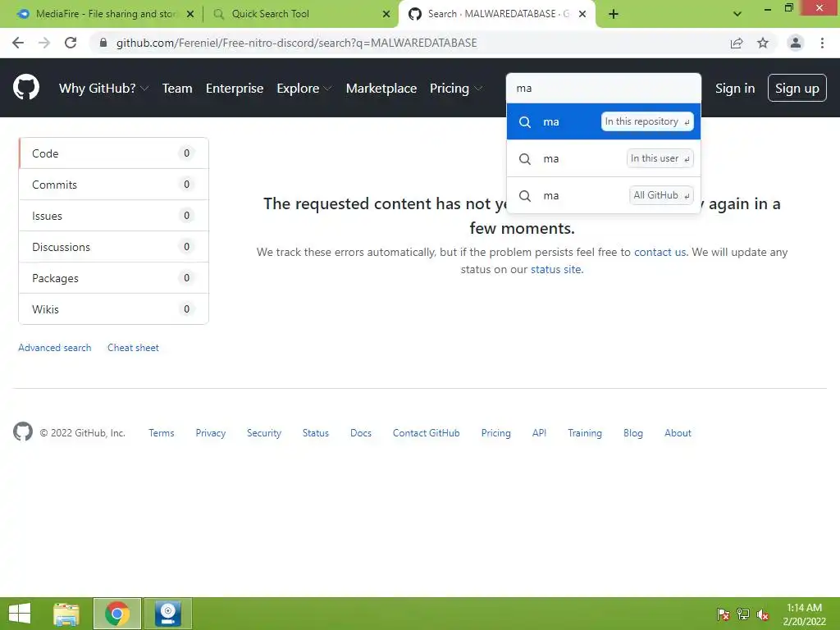Open footer Docs link
This screenshot has width=840, height=630.
(361, 433)
